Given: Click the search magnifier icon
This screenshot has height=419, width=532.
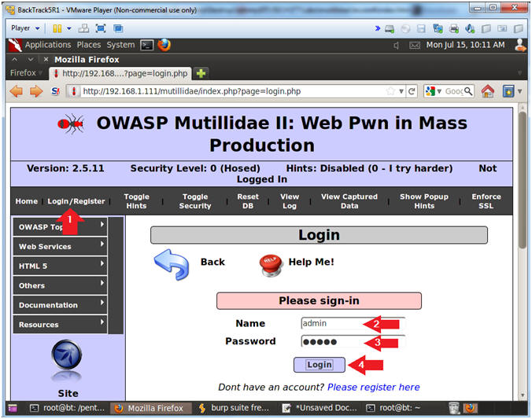Looking at the screenshot, I should 468,91.
